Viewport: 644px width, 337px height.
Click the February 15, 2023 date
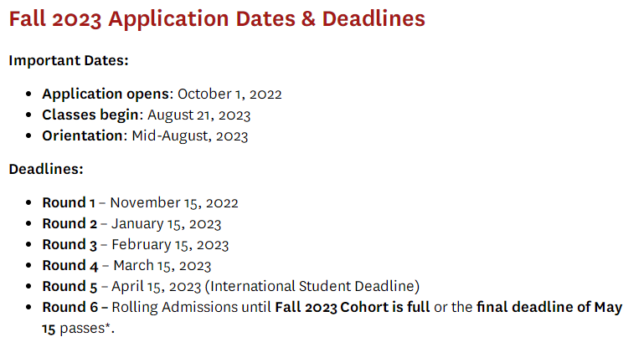pyautogui.click(x=170, y=244)
